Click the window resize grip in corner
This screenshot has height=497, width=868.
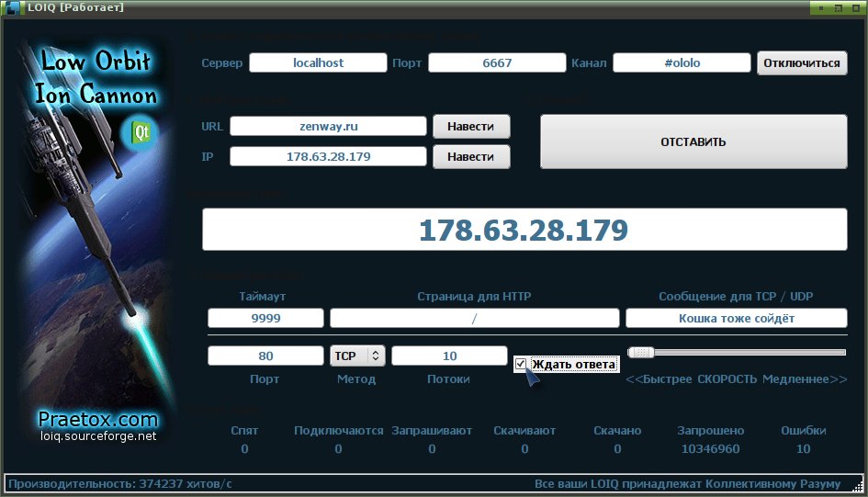pos(857,486)
